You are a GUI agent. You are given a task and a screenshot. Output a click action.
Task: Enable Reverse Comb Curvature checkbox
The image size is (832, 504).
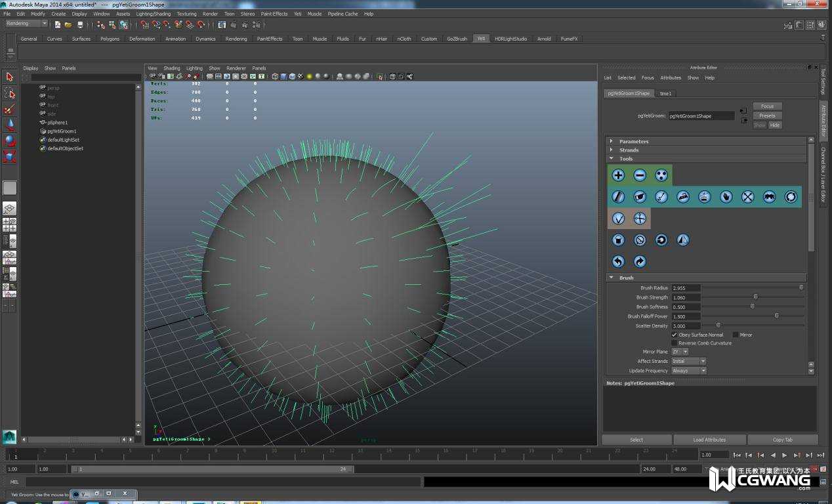675,343
